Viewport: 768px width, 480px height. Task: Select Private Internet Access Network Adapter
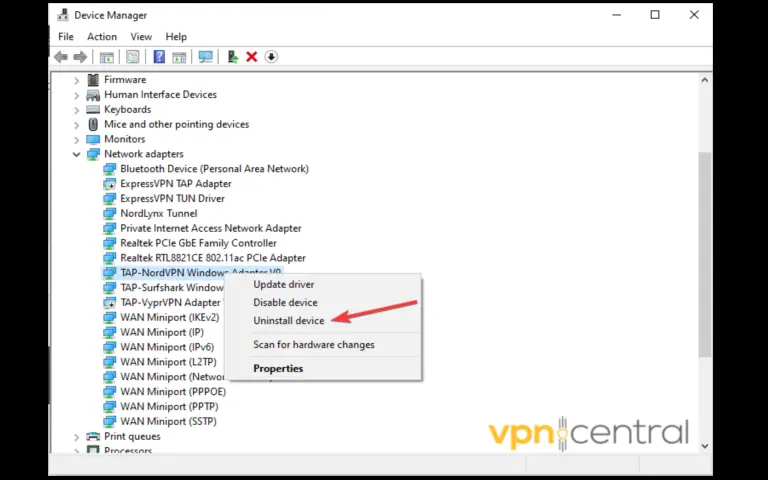[211, 228]
